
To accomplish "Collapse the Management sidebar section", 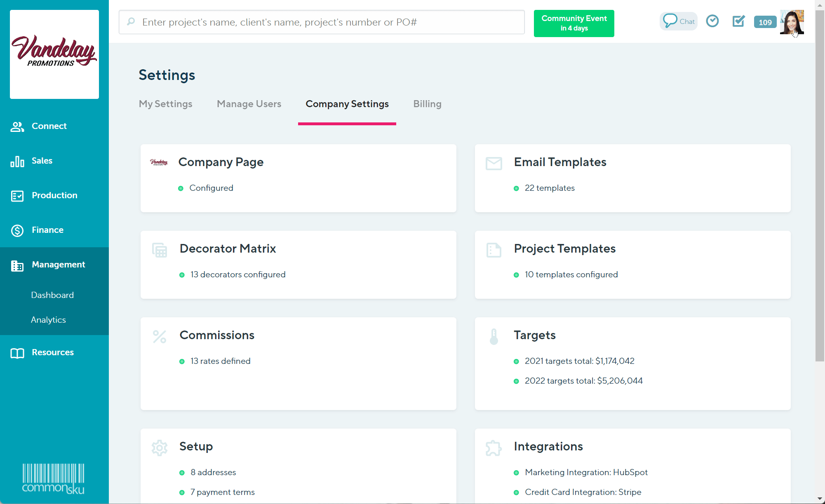I will 58,265.
